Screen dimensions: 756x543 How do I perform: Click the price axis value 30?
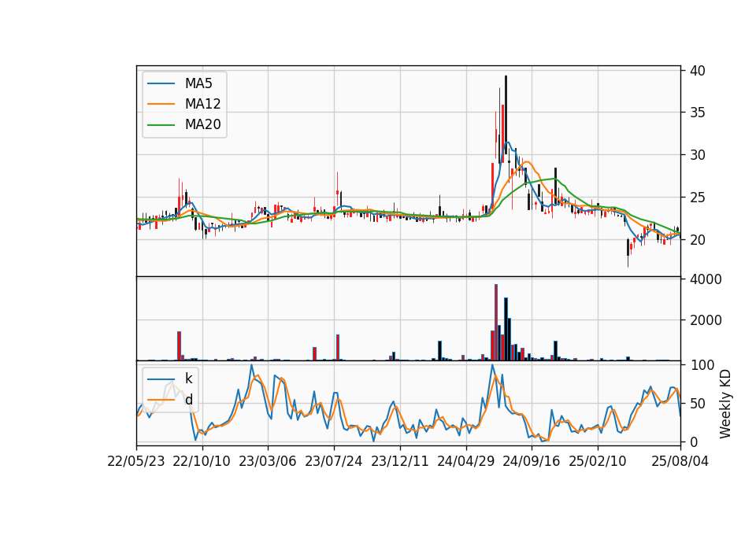click(x=698, y=155)
